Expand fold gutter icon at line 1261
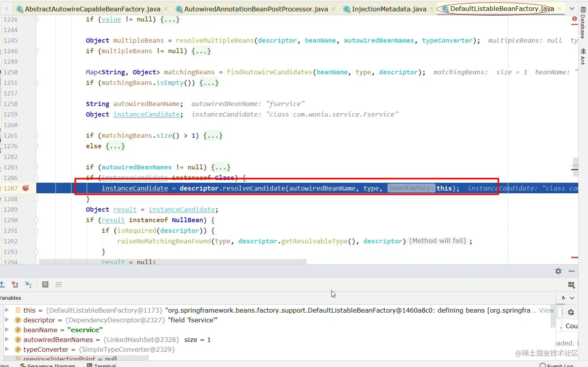Screen dimensions: 588x367 coord(36,135)
